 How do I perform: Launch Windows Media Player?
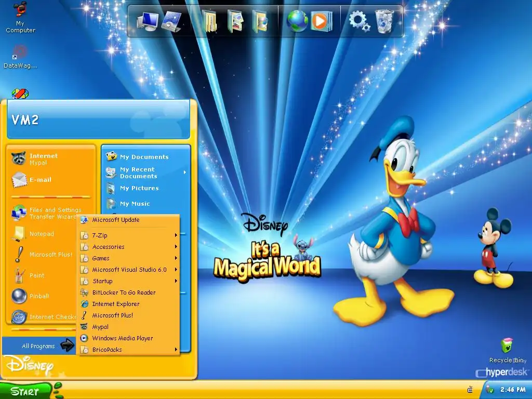click(x=129, y=338)
